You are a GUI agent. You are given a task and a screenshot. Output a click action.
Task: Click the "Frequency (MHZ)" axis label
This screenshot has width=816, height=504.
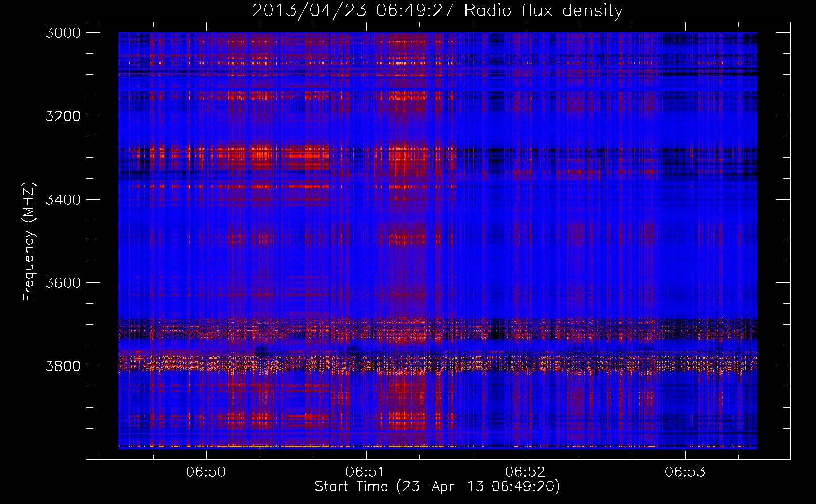29,242
